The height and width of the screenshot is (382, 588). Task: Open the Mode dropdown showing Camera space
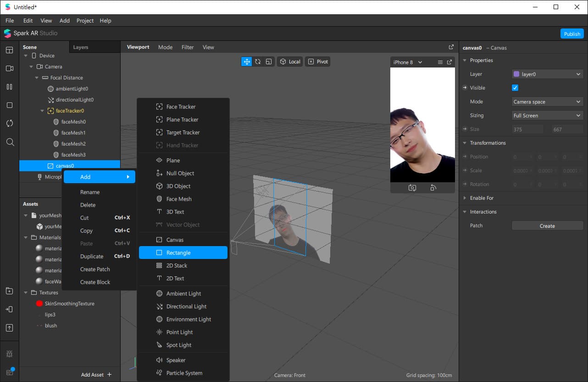[x=547, y=102]
